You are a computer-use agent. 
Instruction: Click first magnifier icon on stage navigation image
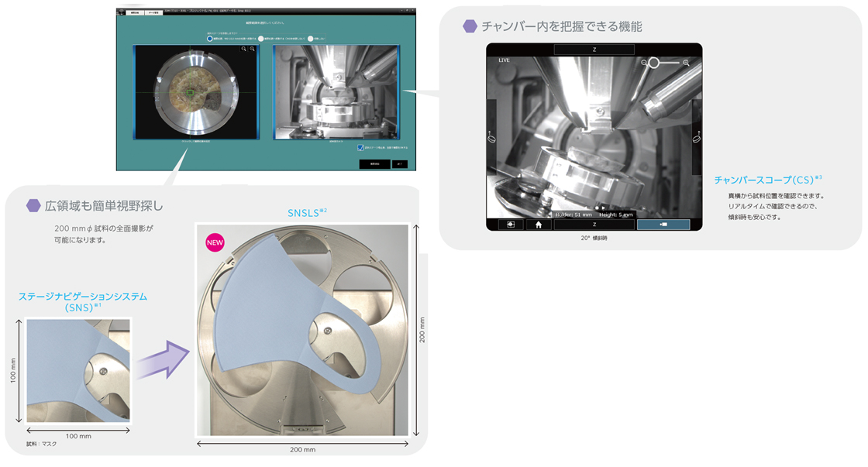coord(243,49)
